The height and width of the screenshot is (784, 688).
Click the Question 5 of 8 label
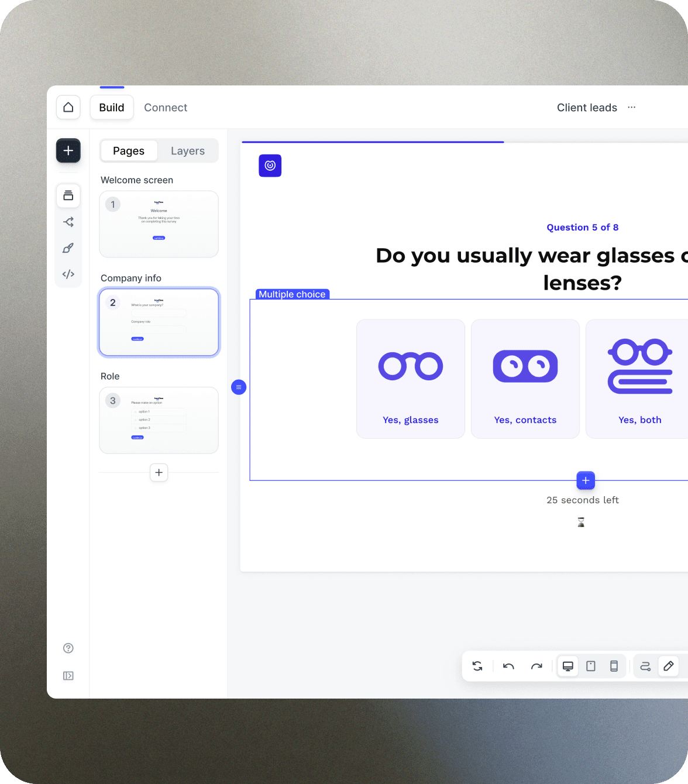(583, 228)
